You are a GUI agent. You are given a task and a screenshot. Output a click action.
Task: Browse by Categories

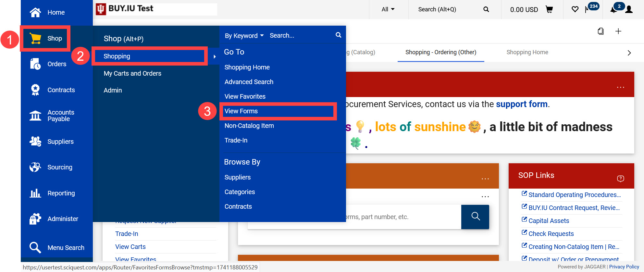tap(240, 192)
